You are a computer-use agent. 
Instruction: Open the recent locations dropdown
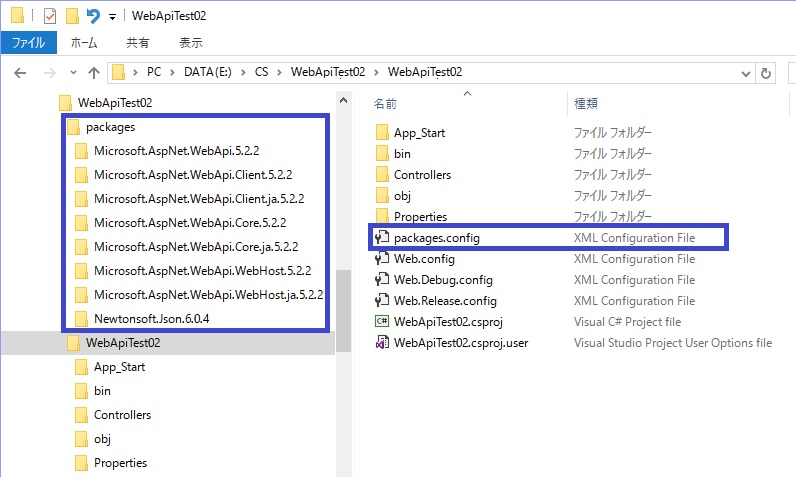pos(74,73)
